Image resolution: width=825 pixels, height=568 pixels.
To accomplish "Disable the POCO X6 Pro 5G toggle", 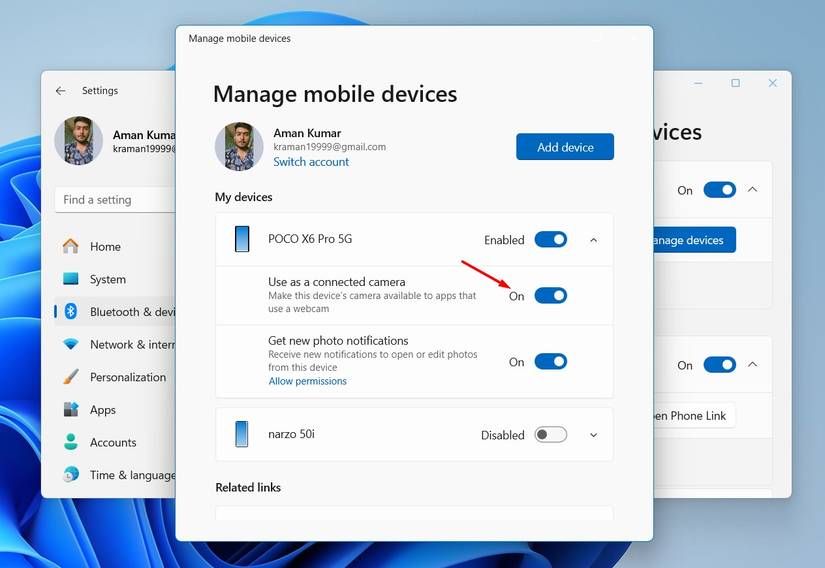I will click(x=550, y=240).
